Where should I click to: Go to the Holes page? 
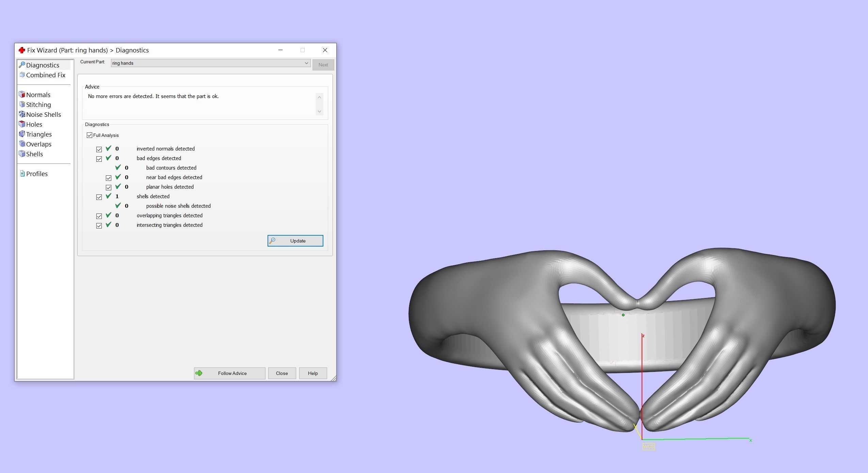[x=34, y=124]
